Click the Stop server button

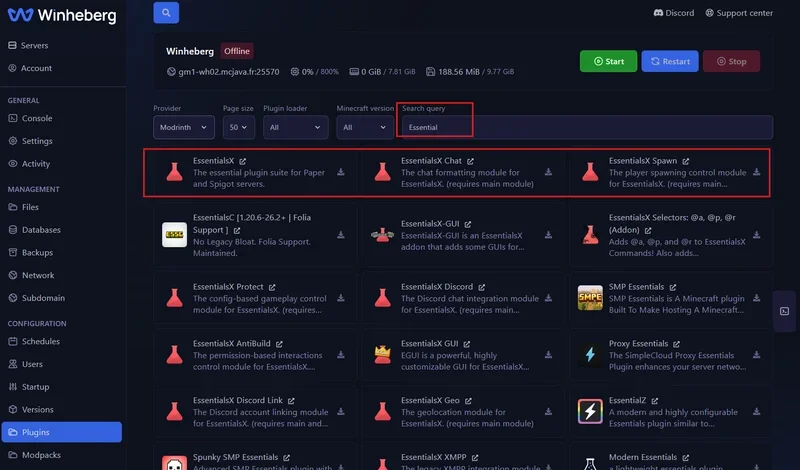click(731, 61)
